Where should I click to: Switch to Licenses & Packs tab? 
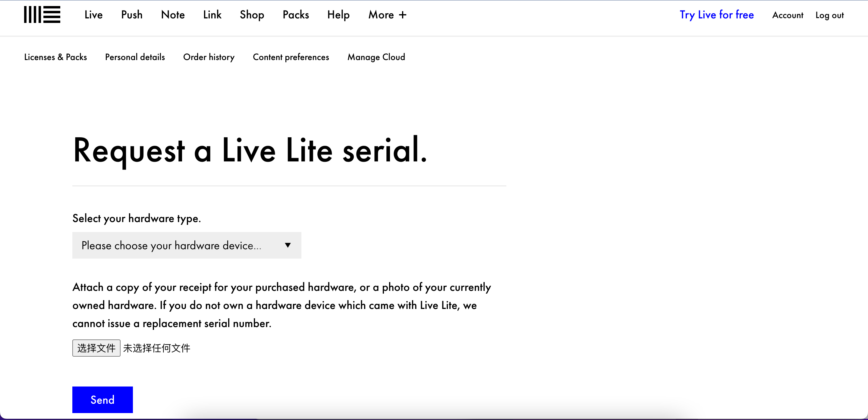click(55, 57)
